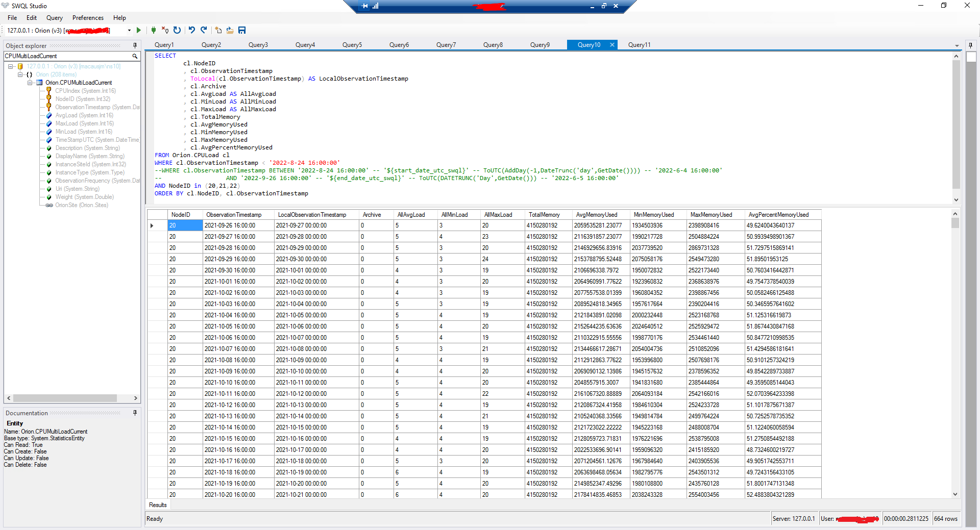Click the Results tab below the grid

tap(158, 505)
